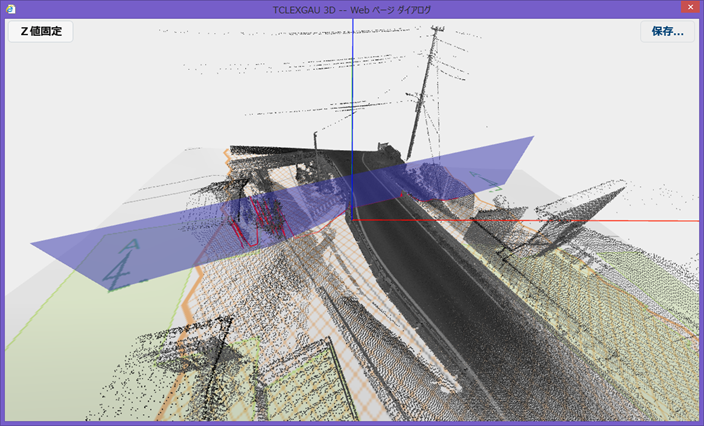Screen dimensions: 704x426
Task: Open the 保存... save dialog
Action: coord(667,31)
